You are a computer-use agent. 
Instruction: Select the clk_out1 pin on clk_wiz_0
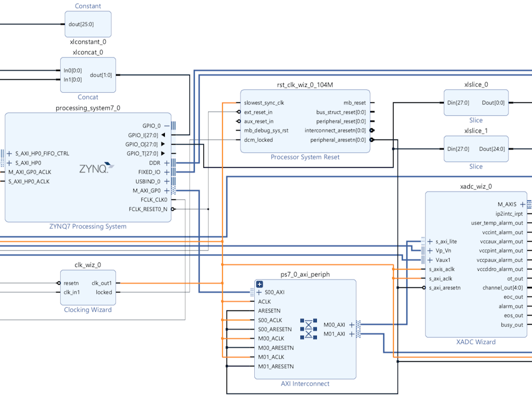102,283
